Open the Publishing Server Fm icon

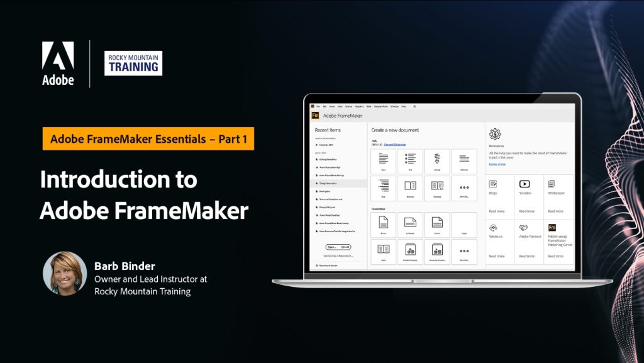(x=552, y=228)
